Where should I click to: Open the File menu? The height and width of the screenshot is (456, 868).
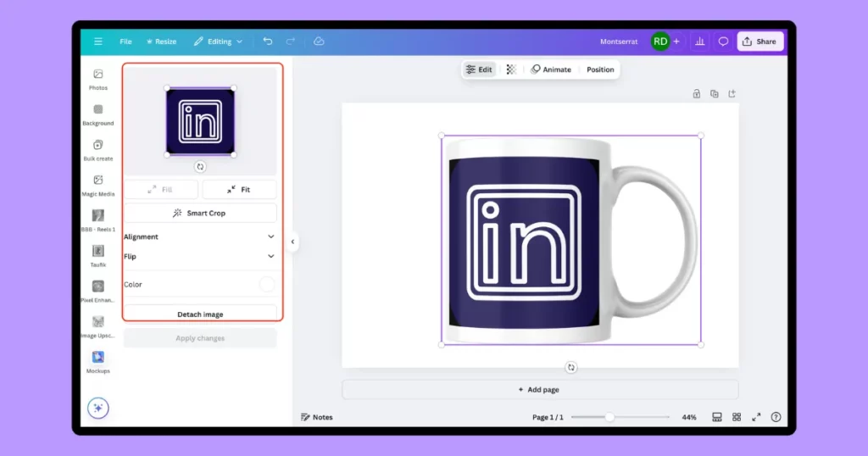125,41
